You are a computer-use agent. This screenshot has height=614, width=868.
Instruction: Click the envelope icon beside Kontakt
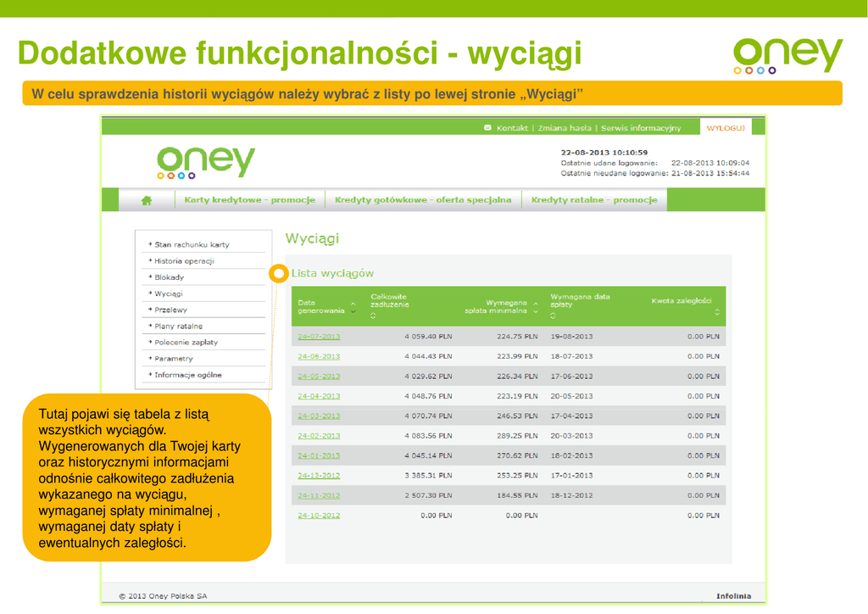click(x=487, y=128)
